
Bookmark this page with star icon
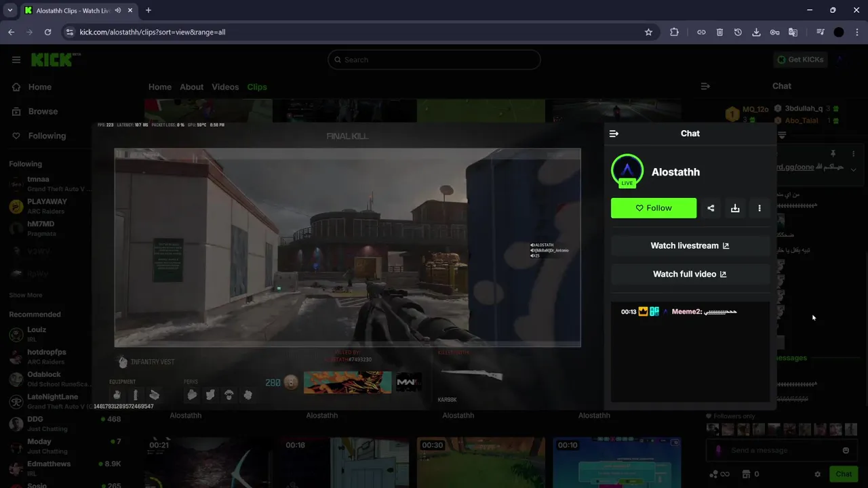(648, 32)
